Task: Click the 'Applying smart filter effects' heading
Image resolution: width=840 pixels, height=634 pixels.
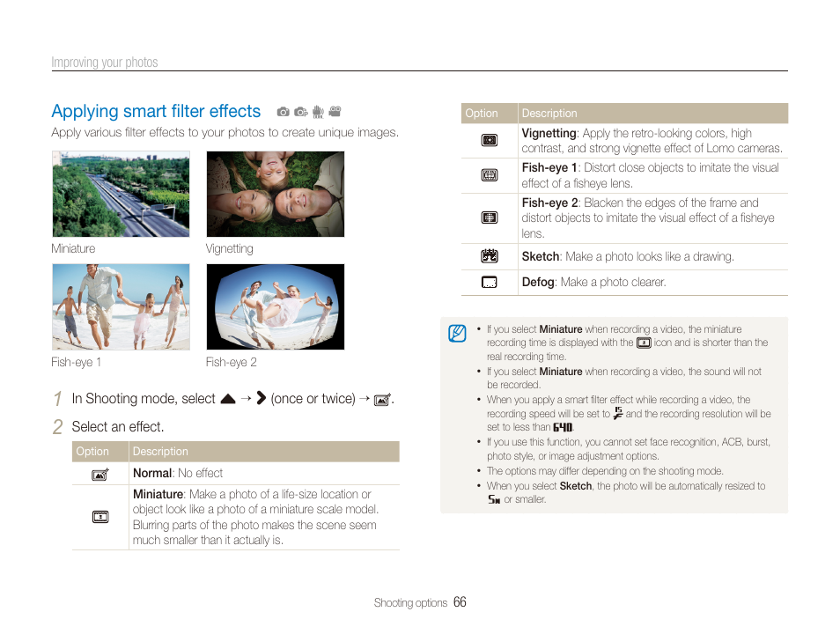Action: [x=156, y=111]
